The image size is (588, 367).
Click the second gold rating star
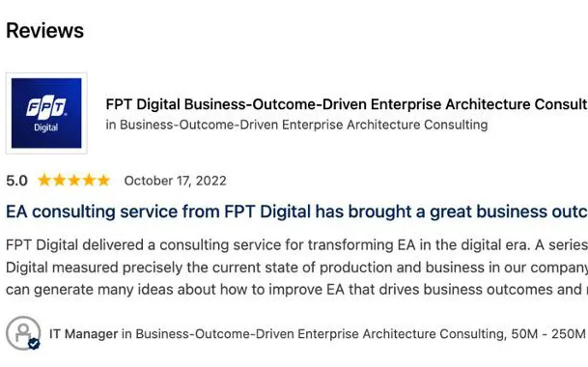click(59, 181)
